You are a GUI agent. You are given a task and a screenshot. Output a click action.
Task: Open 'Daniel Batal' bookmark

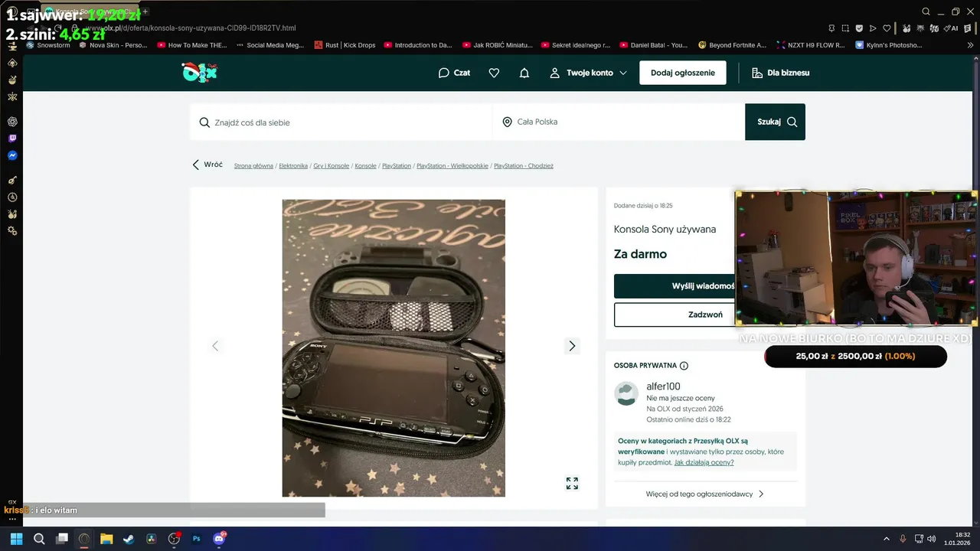[x=654, y=45]
